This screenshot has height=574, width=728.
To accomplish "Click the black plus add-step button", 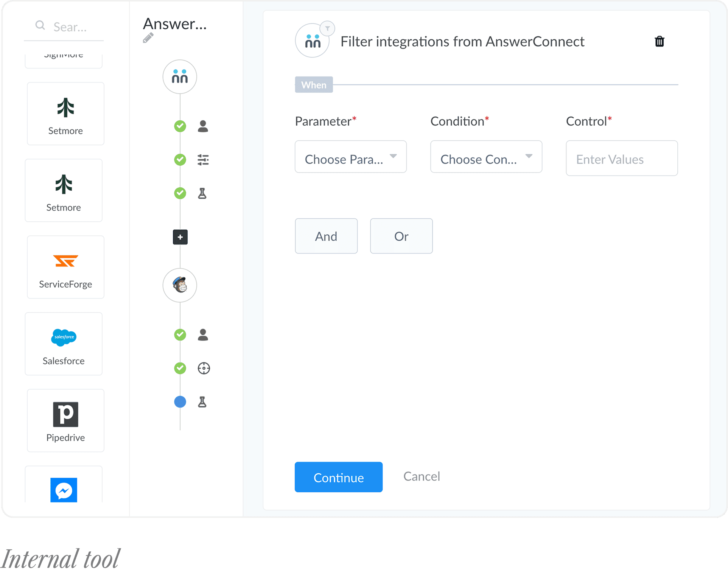I will point(180,237).
